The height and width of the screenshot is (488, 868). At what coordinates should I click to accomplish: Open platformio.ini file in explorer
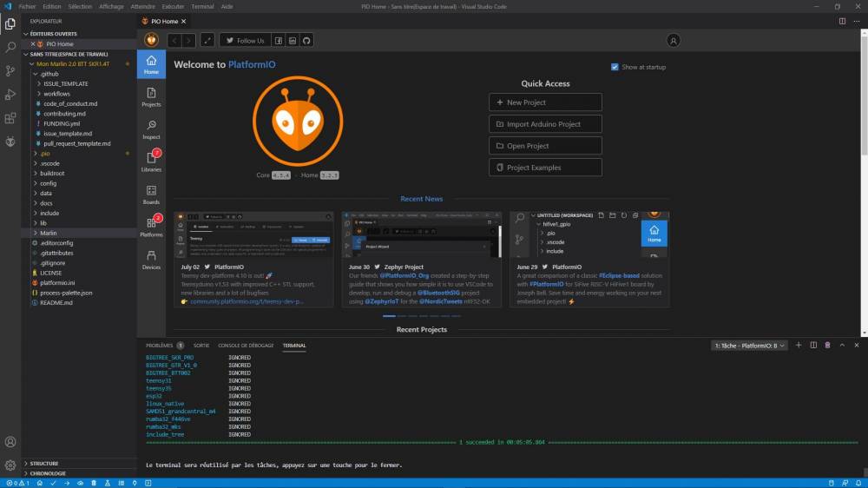click(62, 282)
